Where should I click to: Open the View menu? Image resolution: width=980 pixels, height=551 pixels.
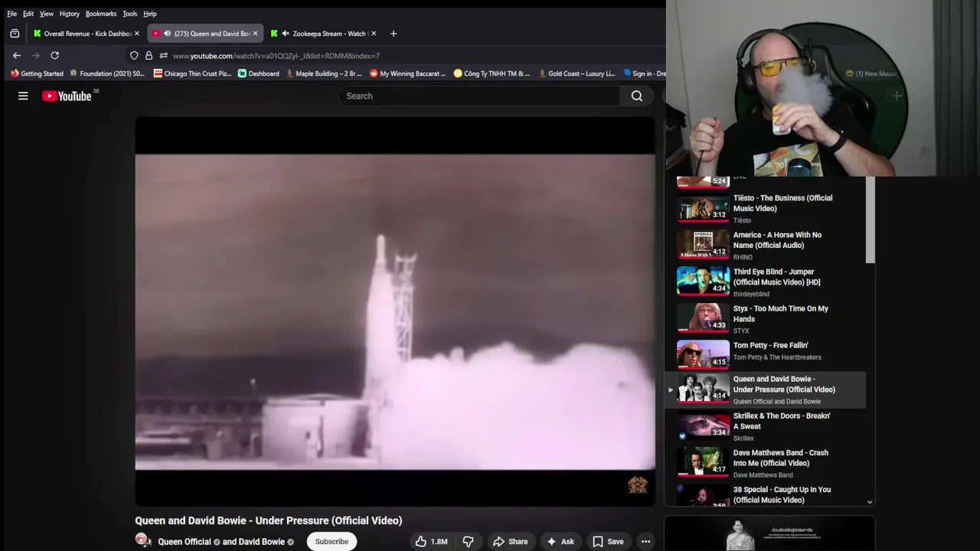coord(47,14)
